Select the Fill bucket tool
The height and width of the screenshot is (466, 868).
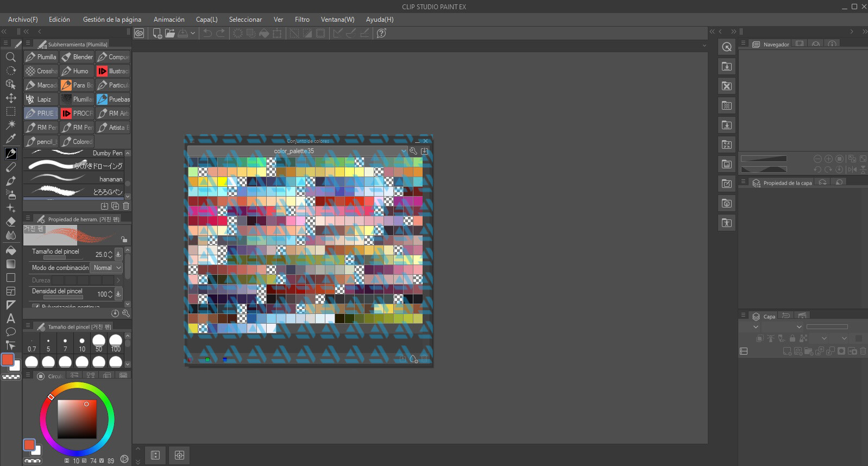tap(10, 250)
